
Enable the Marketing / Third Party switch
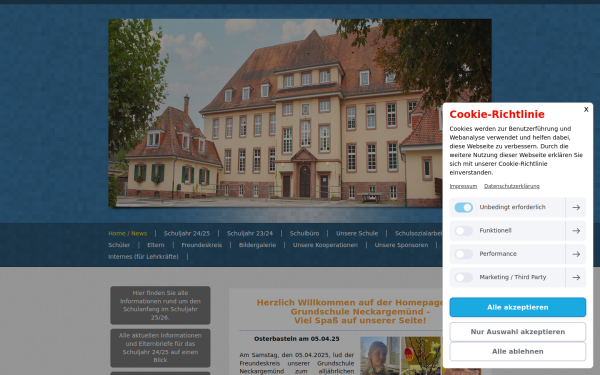(463, 277)
